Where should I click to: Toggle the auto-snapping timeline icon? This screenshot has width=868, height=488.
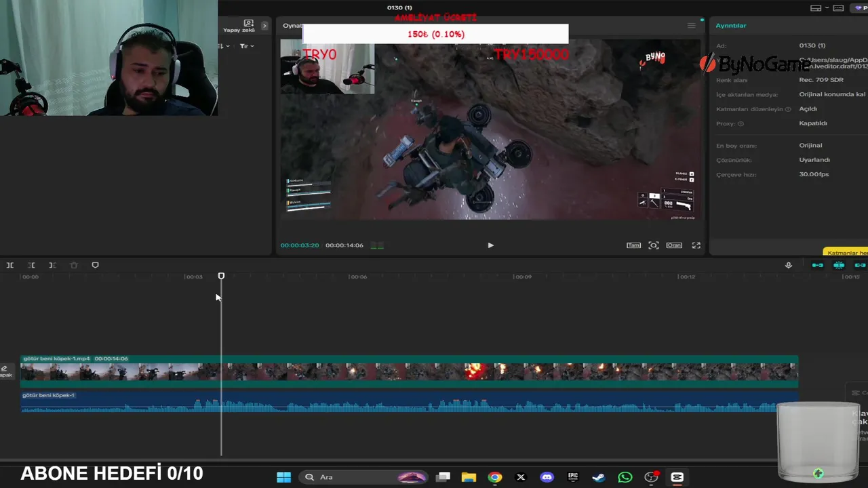839,265
